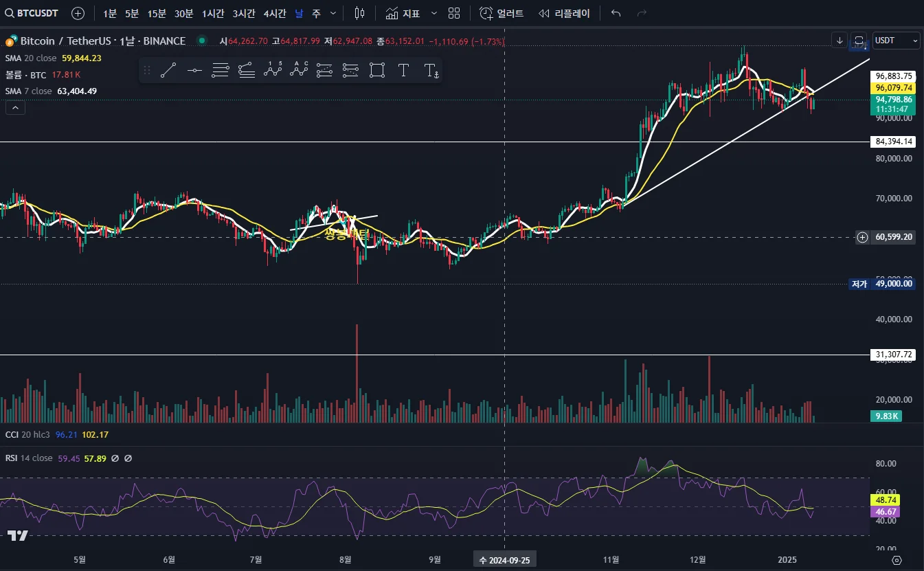The width and height of the screenshot is (924, 571).
Task: Select the trend line drawing tool
Action: (x=168, y=69)
